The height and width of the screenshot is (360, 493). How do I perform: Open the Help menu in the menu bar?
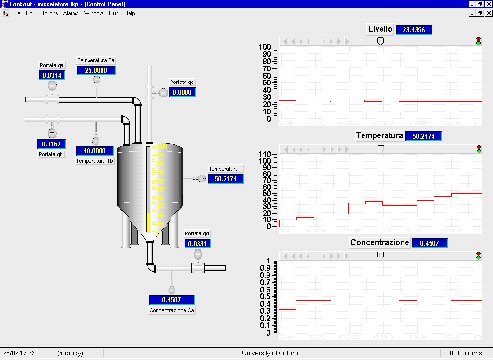(131, 13)
